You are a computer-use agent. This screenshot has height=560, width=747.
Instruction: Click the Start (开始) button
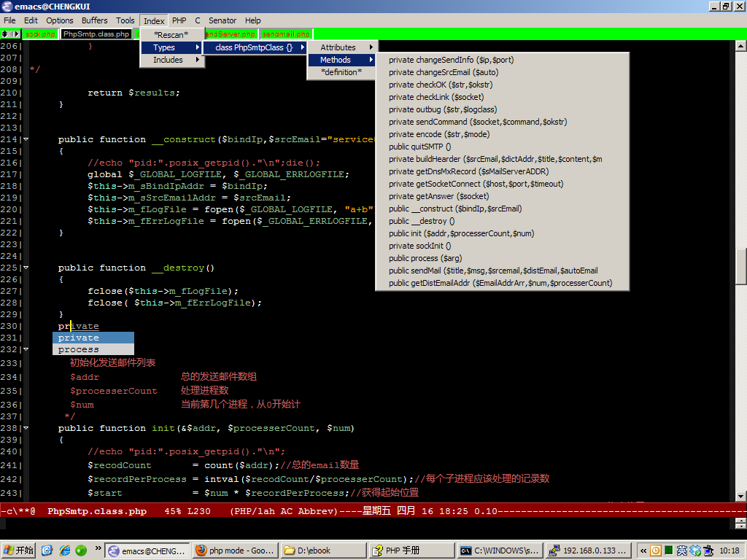pyautogui.click(x=18, y=551)
